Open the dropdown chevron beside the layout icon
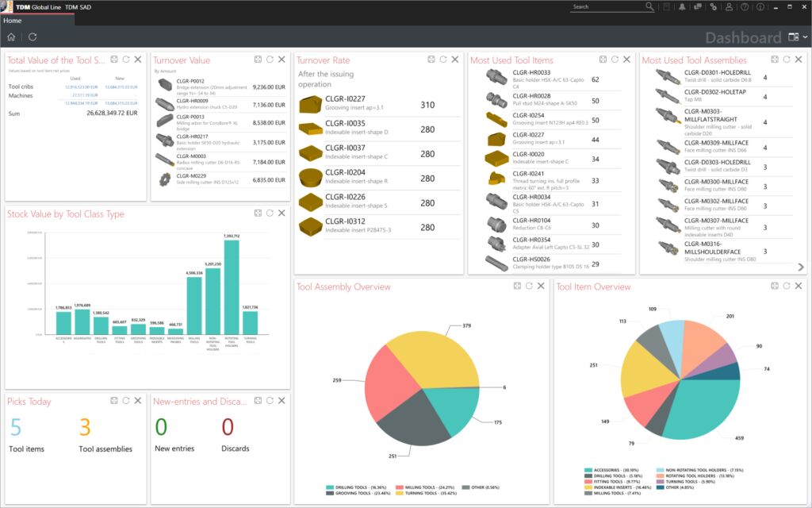 point(804,37)
